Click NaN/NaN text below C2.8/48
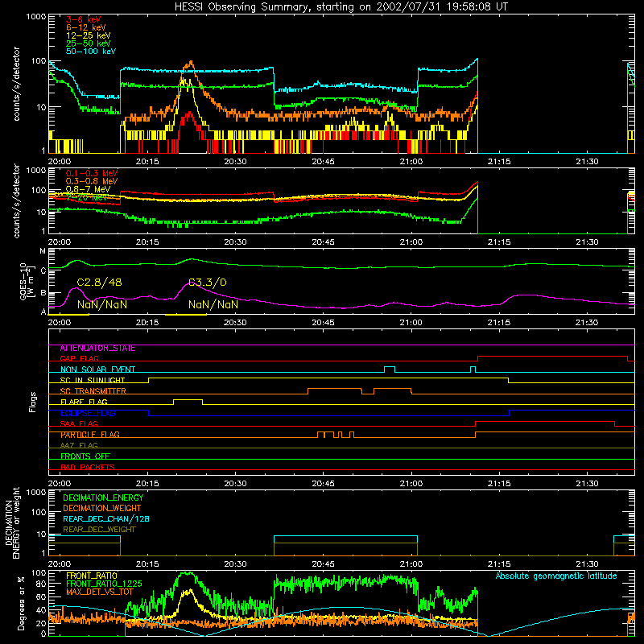Screen dimensions: 644x644 point(102,305)
